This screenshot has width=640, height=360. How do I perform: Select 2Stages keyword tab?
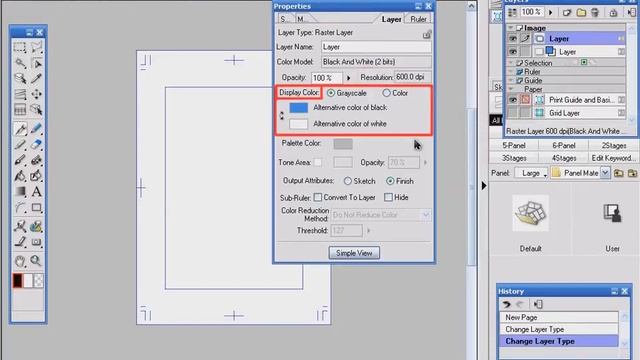[x=613, y=145]
